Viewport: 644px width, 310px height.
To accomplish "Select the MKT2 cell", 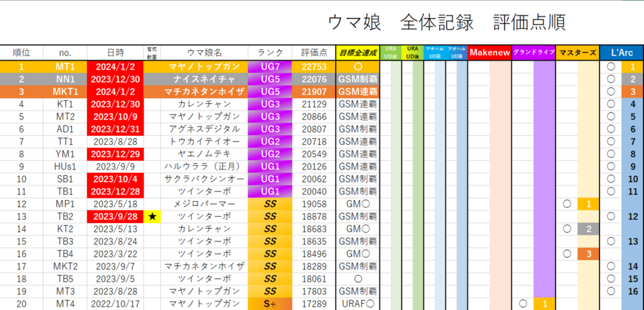I will [65, 266].
